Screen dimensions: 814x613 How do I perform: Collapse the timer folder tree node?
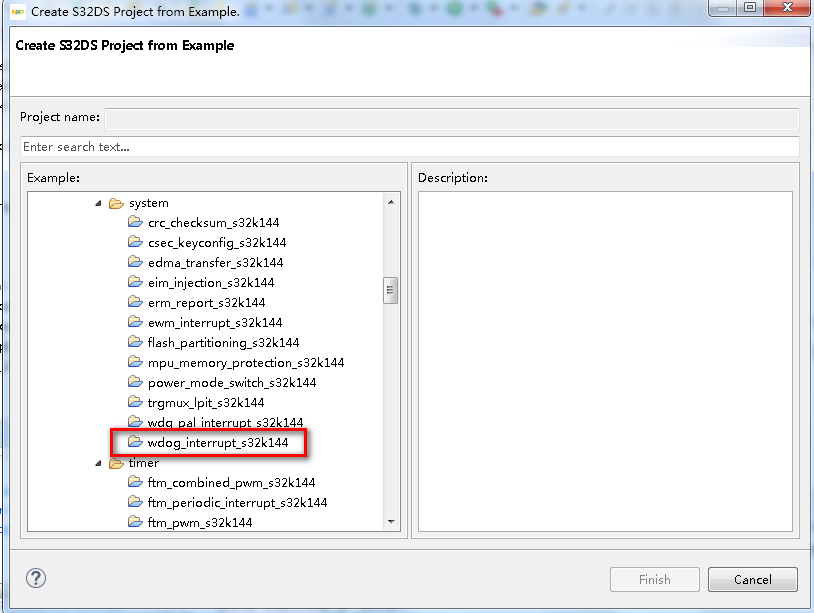(98, 463)
